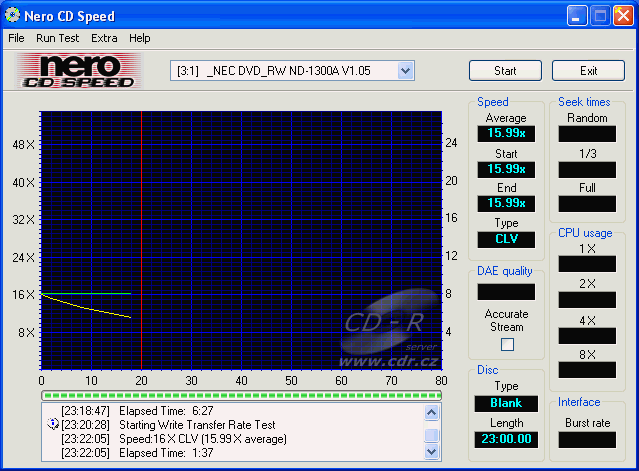Open the Help menu
The width and height of the screenshot is (639, 471).
pyautogui.click(x=140, y=38)
